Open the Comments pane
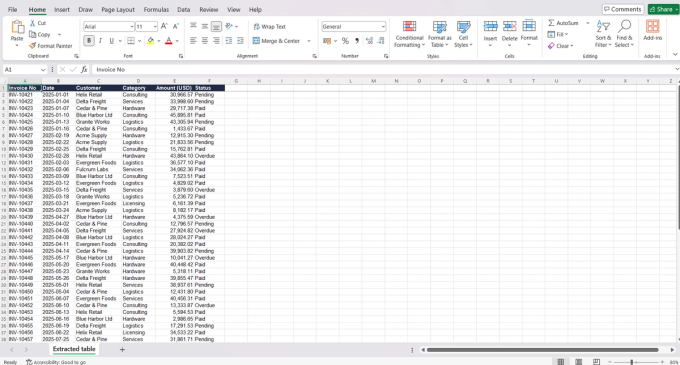The width and height of the screenshot is (680, 365). point(623,9)
